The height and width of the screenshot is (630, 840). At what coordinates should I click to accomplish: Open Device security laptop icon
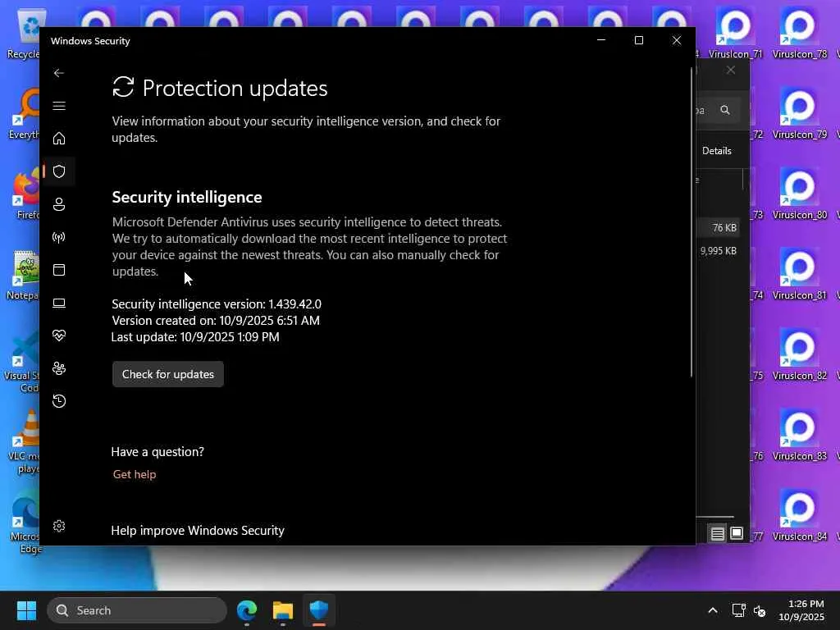[59, 304]
